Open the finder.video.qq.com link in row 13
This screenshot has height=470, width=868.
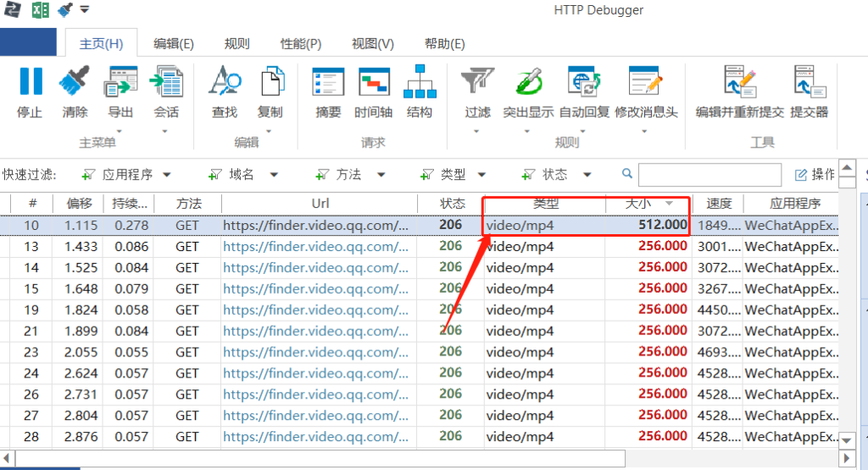[316, 247]
